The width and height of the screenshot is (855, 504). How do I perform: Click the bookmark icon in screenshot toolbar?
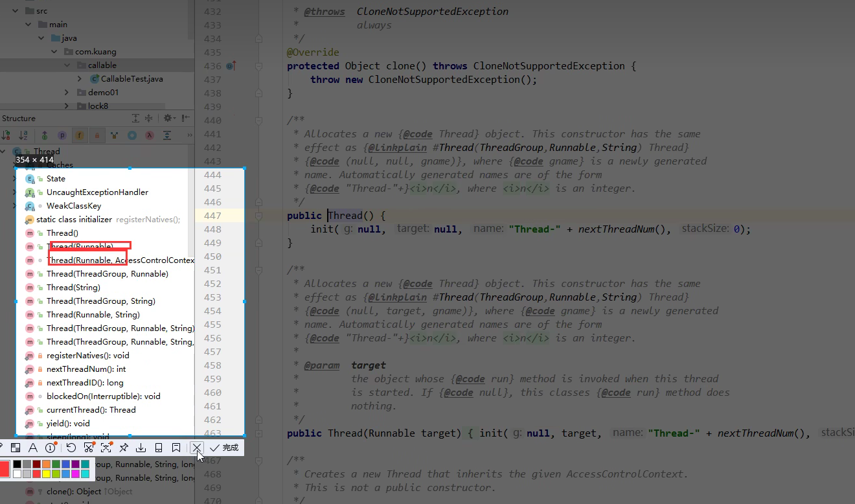click(176, 448)
